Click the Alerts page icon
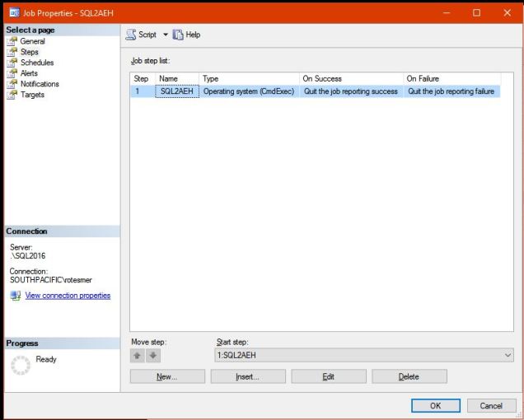 tap(12, 73)
